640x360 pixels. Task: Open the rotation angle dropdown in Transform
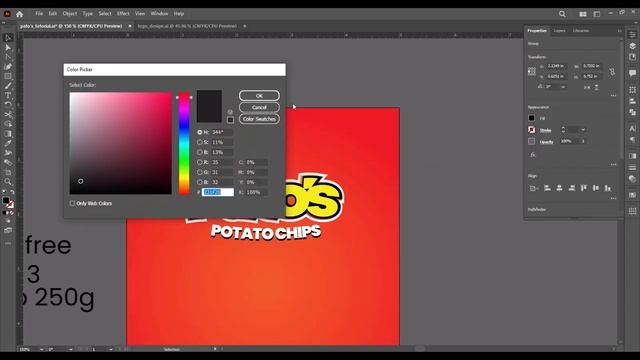[x=563, y=87]
